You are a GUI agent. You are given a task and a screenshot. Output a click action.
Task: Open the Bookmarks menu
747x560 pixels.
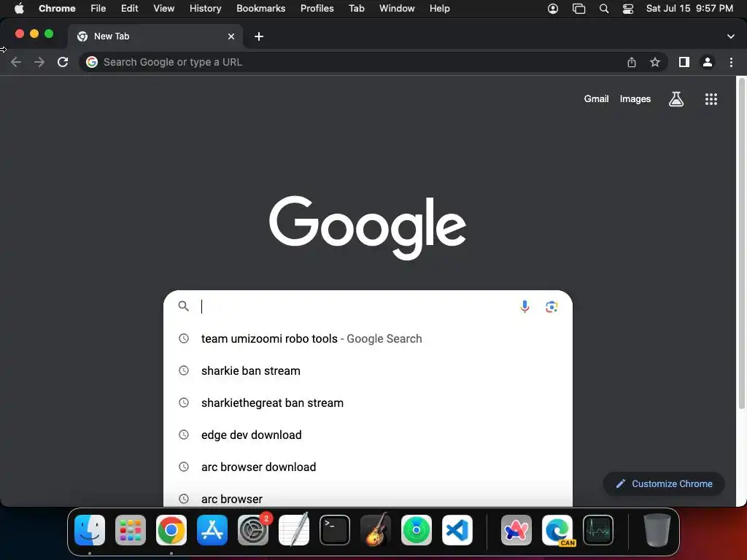(x=260, y=8)
